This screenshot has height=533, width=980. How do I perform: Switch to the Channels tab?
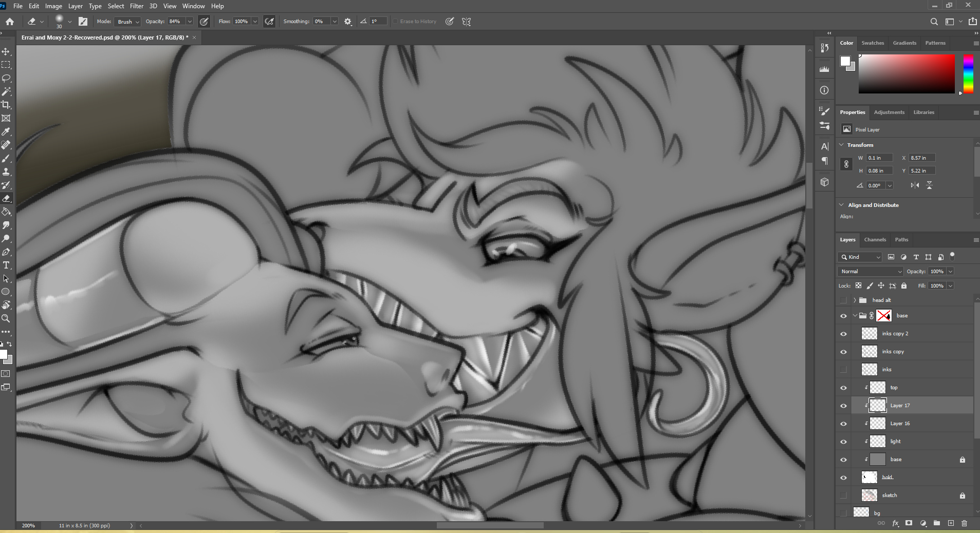(875, 240)
